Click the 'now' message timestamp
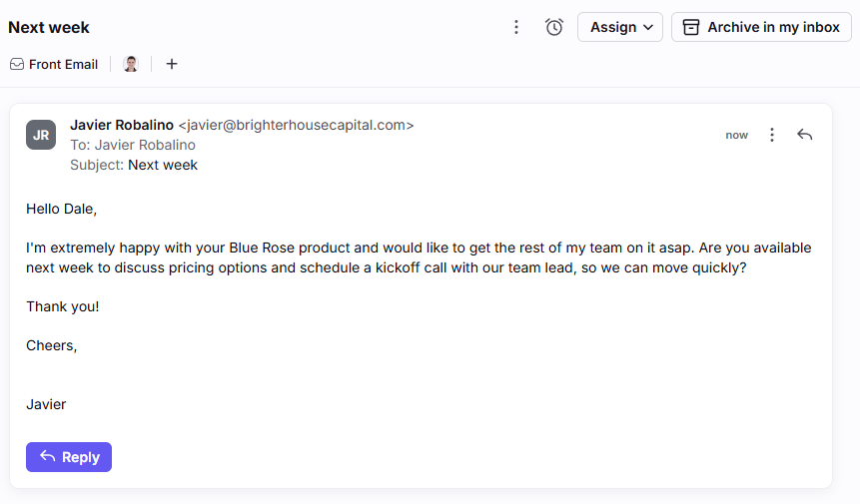This screenshot has height=504, width=860. (x=736, y=136)
